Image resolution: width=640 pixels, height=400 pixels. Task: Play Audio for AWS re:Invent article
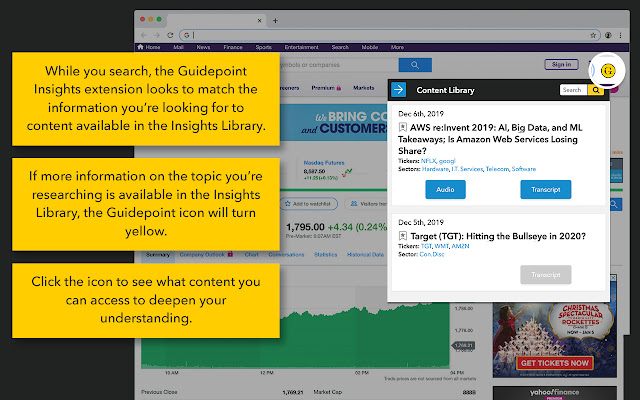[x=445, y=189]
